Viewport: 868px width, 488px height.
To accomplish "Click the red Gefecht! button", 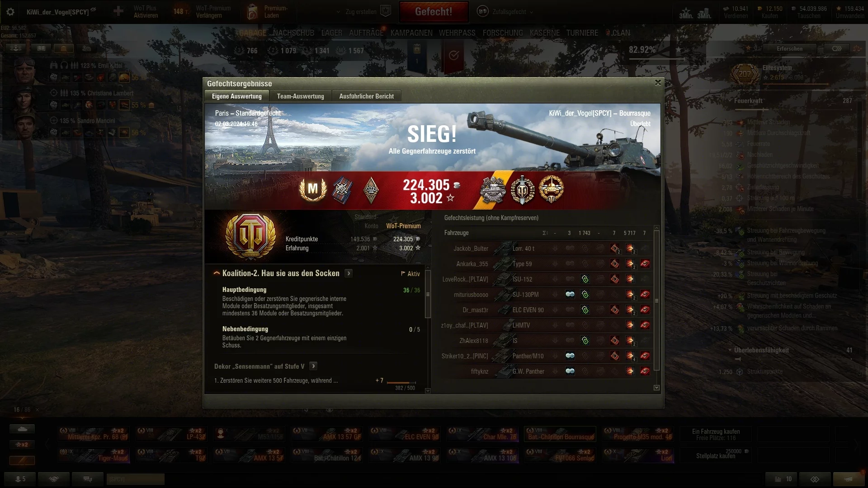I will point(434,12).
